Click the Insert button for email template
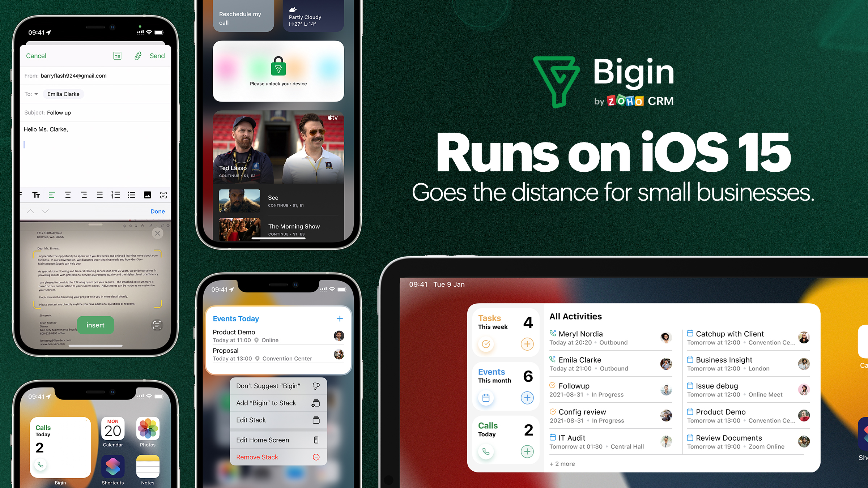Viewport: 868px width, 488px height. click(x=95, y=325)
